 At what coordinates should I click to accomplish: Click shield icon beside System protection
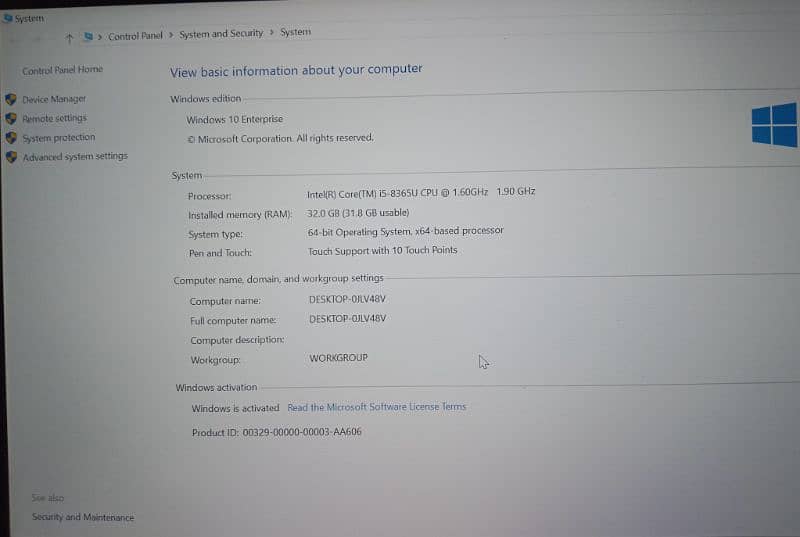(11, 138)
